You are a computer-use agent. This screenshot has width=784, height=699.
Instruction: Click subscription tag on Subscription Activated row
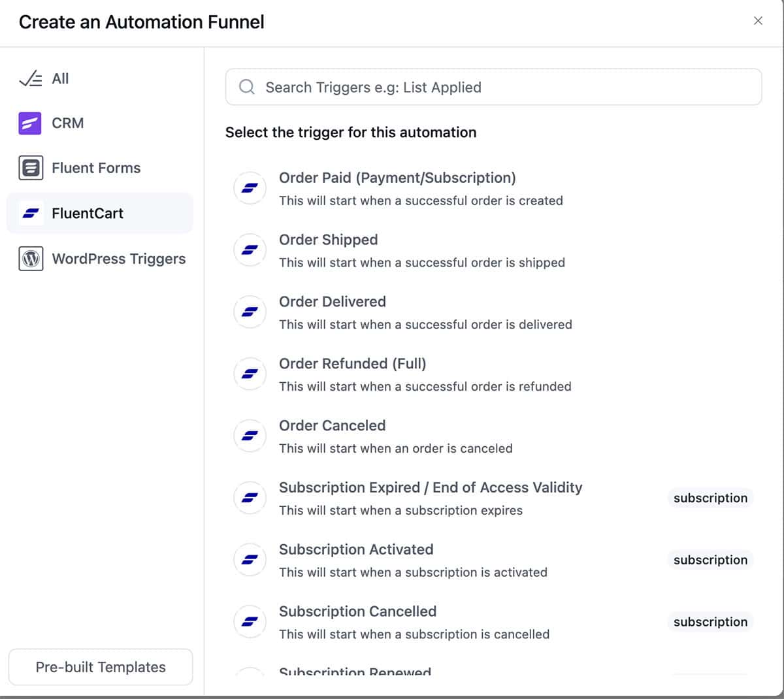click(710, 560)
